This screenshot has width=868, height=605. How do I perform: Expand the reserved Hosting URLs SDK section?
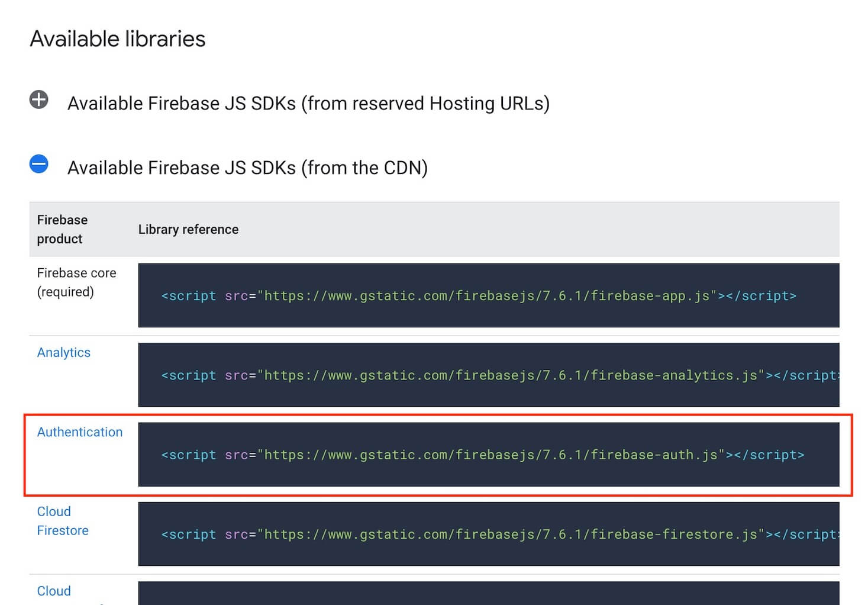click(39, 99)
